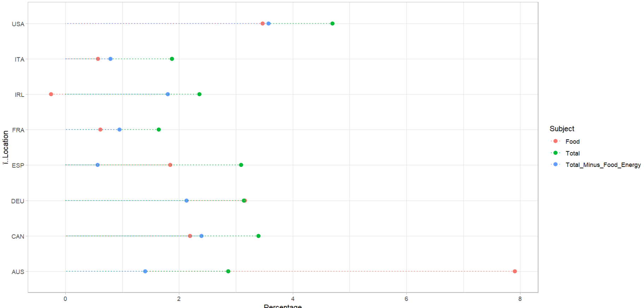The width and height of the screenshot is (644, 308).
Task: Click the AUS axis label
Action: coord(18,272)
